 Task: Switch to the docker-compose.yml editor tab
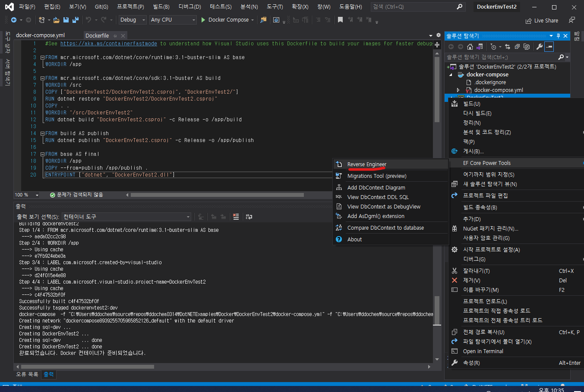(x=40, y=35)
